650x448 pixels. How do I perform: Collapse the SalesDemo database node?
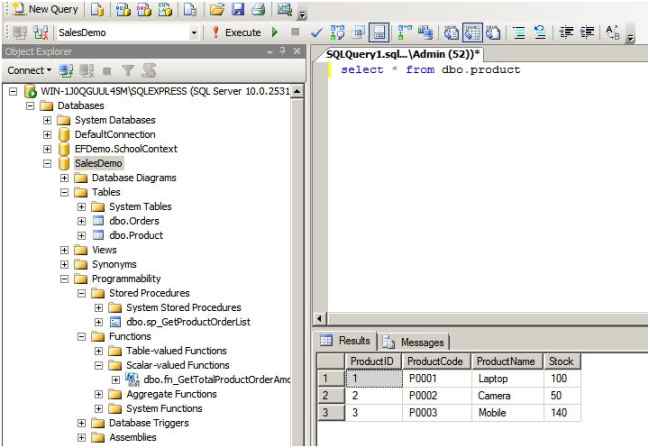coord(47,164)
